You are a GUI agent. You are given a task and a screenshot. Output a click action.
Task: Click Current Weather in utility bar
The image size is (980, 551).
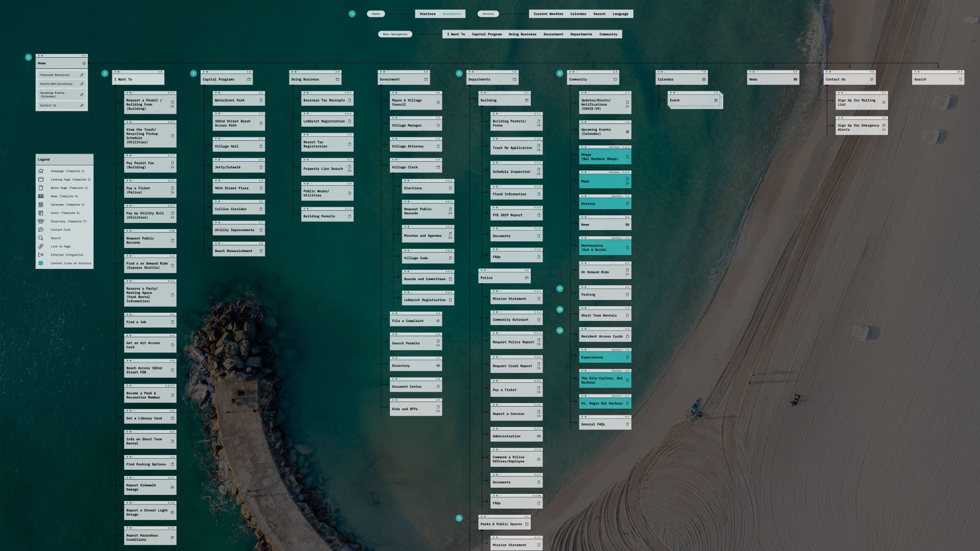548,14
